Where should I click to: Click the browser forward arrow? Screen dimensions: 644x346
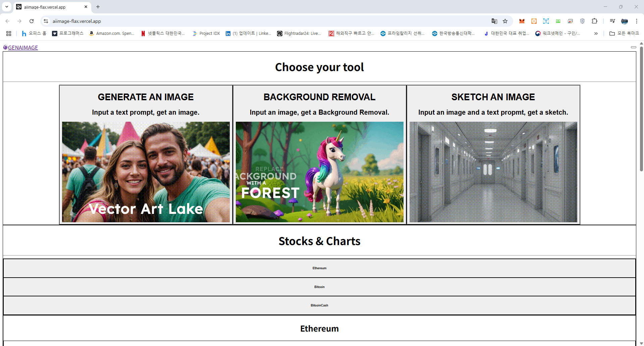pos(19,21)
